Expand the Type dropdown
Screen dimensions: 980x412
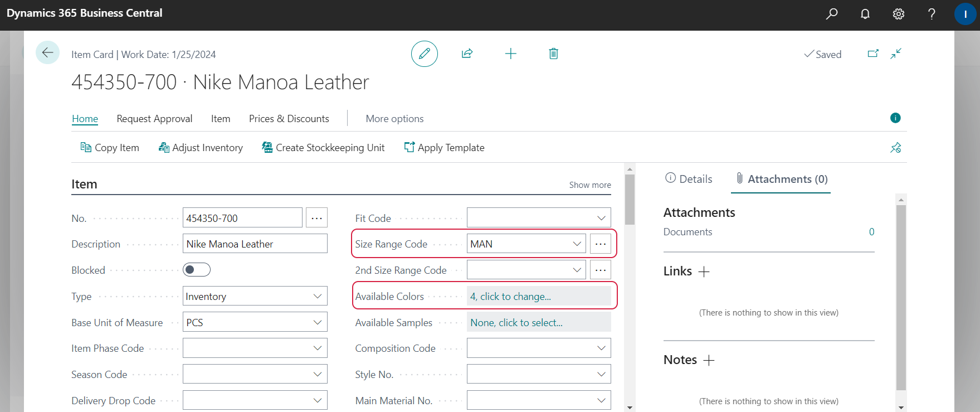[318, 296]
